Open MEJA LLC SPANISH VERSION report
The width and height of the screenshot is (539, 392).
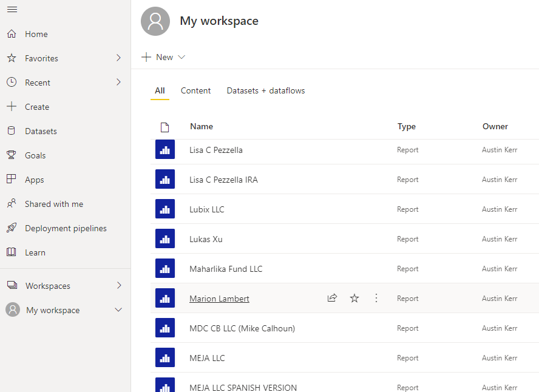pos(243,388)
